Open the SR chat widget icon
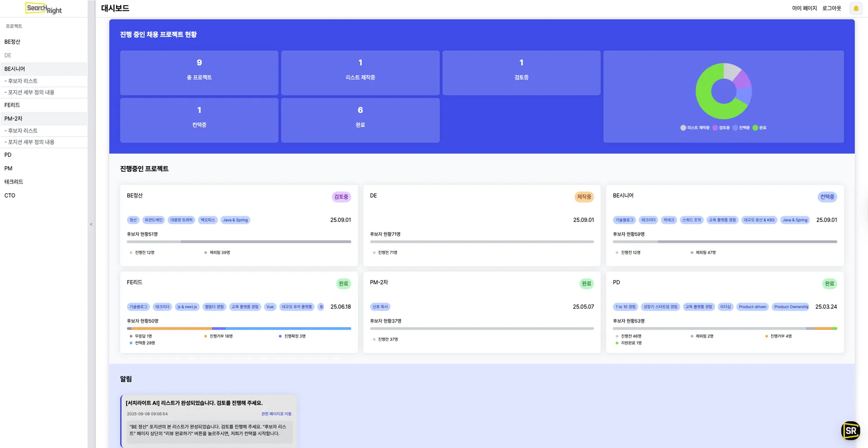Image resolution: width=868 pixels, height=448 pixels. (x=850, y=430)
